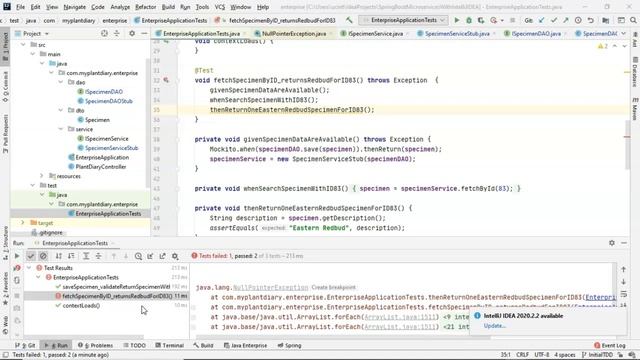Click the run gutter icon at line 32
Screen dimensions: 640x360
166,80
